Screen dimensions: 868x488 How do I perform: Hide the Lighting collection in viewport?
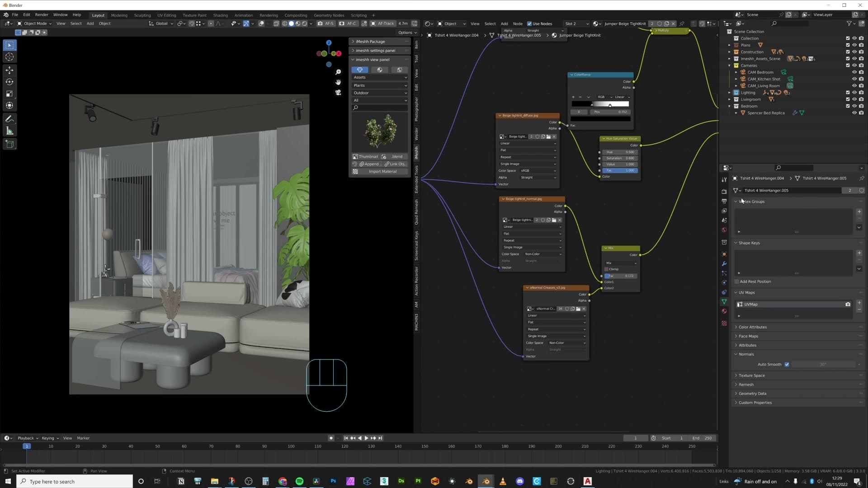pyautogui.click(x=854, y=93)
